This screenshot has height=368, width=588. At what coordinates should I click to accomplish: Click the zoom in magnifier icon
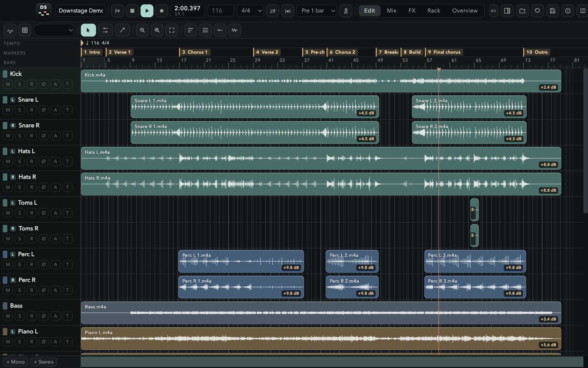(157, 30)
